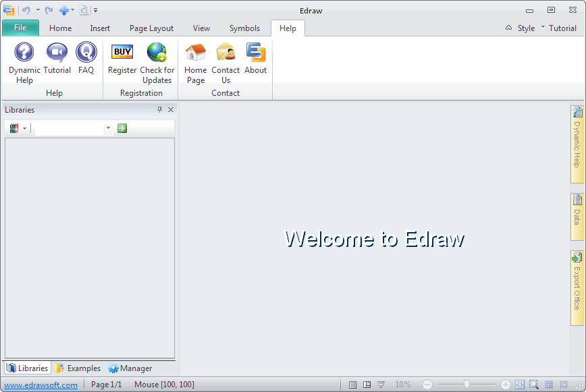Activate the zoom region magnifier tool
The height and width of the screenshot is (392, 586).
tap(533, 385)
